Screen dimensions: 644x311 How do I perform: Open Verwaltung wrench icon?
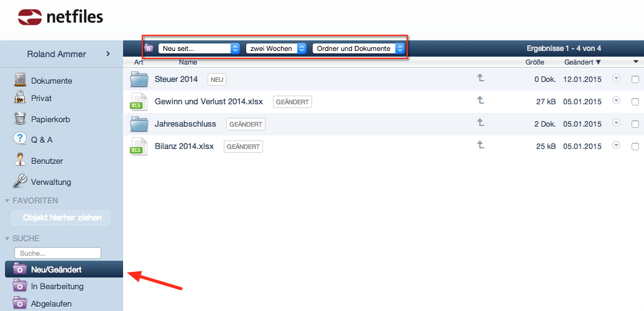pyautogui.click(x=21, y=182)
